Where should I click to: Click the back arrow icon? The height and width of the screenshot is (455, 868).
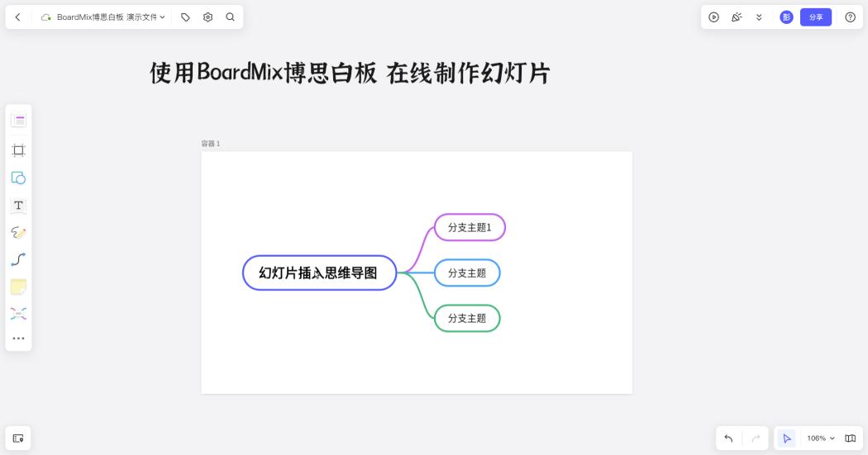(17, 17)
